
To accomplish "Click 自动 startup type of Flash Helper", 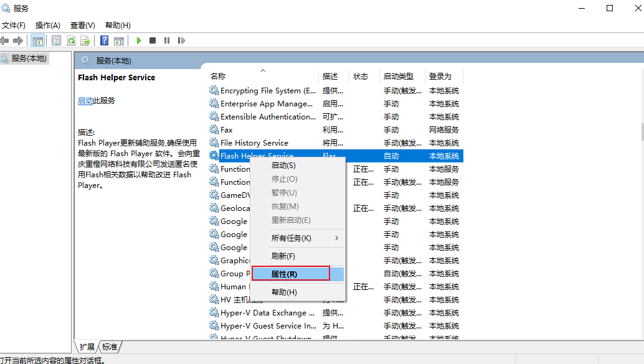I will pyautogui.click(x=391, y=156).
